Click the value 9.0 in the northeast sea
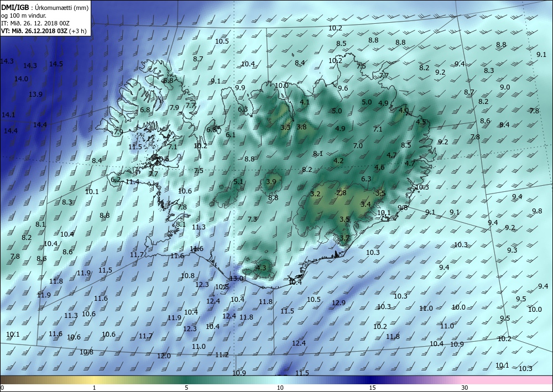 tap(505, 87)
